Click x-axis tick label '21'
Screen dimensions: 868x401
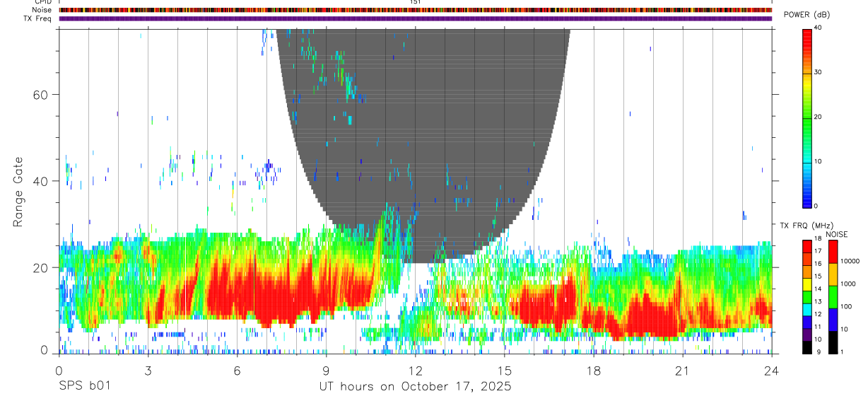[683, 371]
